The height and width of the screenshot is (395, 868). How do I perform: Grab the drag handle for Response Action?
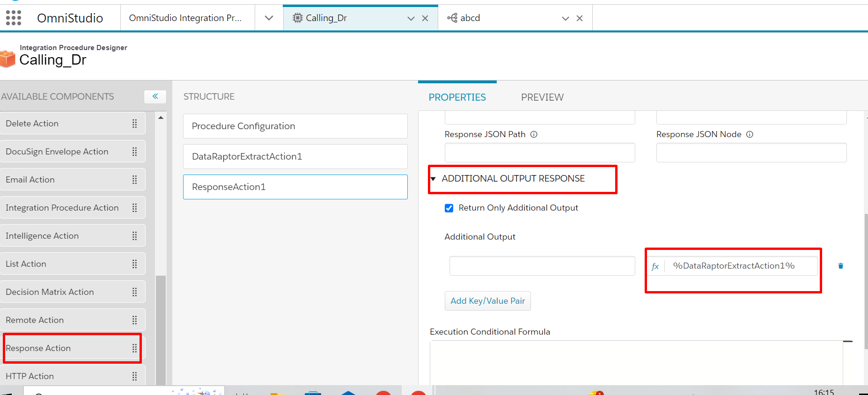[134, 348]
